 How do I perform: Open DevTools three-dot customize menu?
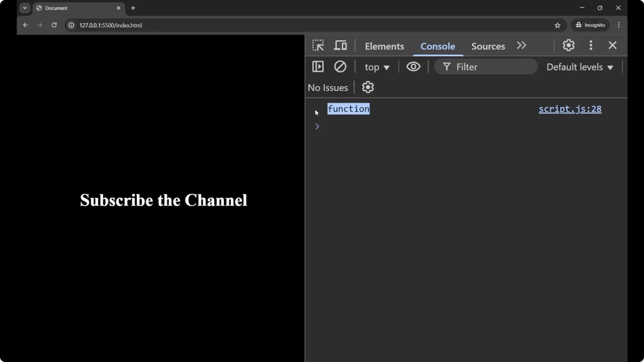click(x=591, y=45)
